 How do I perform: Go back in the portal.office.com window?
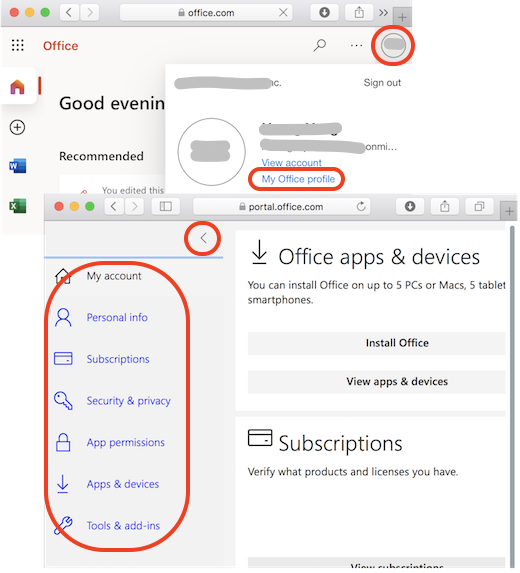click(x=114, y=207)
